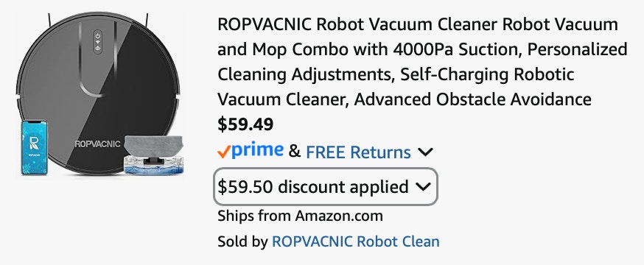Click the smartphone shown in product photo
The image size is (644, 265).
click(x=34, y=147)
